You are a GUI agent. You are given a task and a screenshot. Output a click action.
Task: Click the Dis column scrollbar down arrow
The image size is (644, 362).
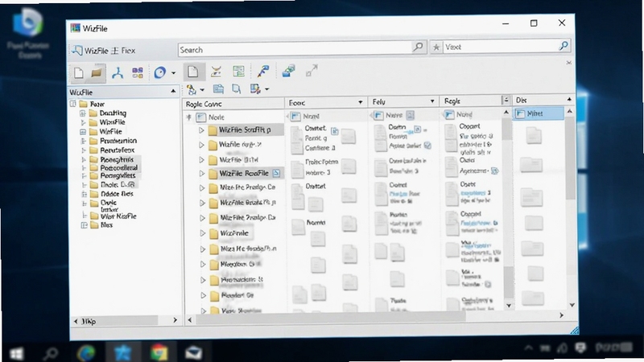pos(572,305)
